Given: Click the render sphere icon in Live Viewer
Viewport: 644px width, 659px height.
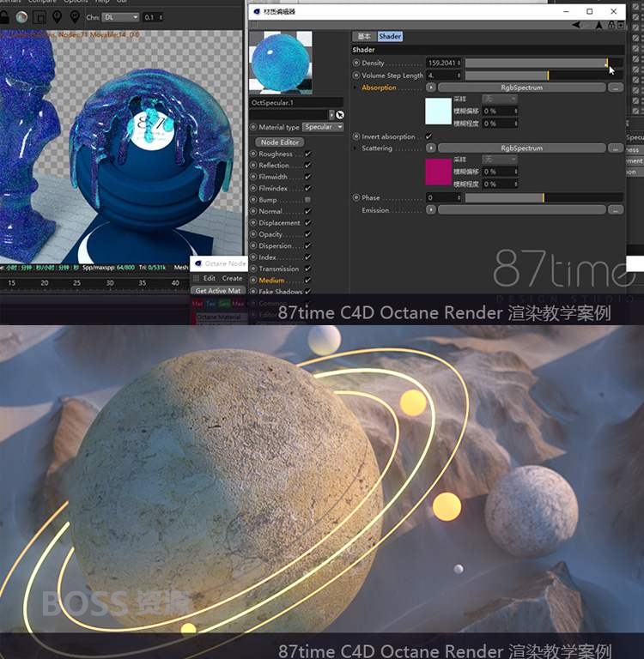Looking at the screenshot, I should (21, 17).
